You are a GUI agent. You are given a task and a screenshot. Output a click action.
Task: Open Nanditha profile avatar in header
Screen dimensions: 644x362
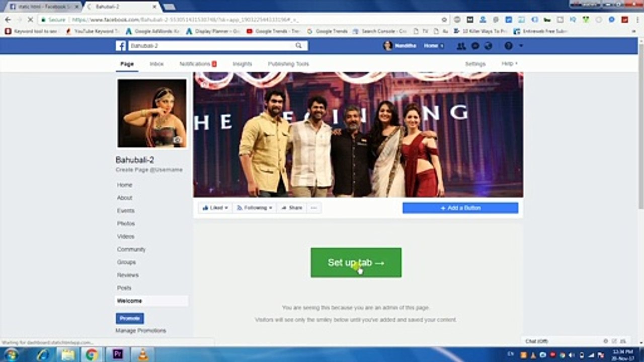coord(387,46)
